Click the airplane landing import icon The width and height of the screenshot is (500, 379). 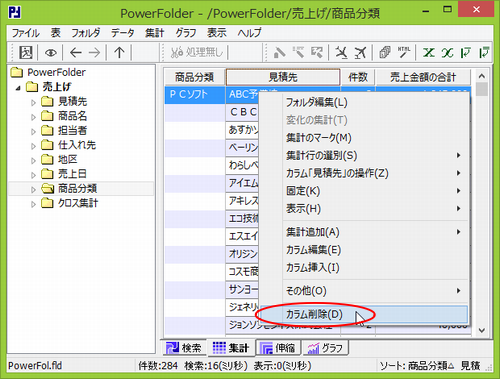point(341,52)
